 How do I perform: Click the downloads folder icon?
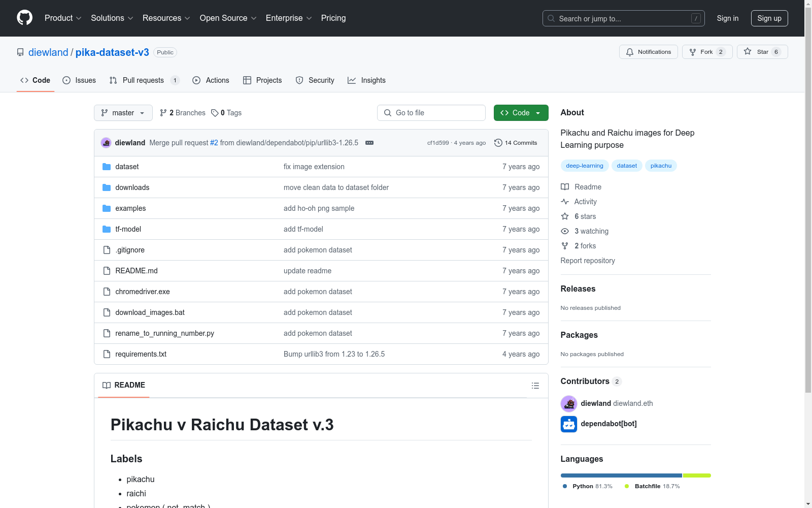coord(107,187)
